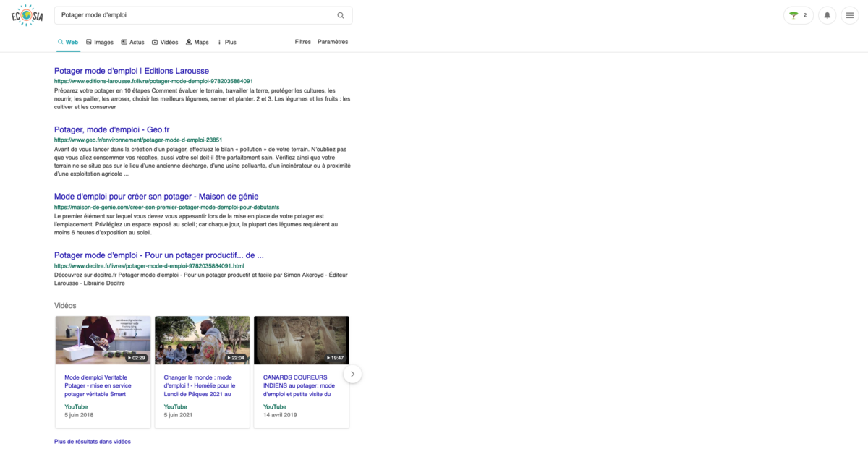The width and height of the screenshot is (868, 449).
Task: Click the Vidéos section heading
Action: 65,306
